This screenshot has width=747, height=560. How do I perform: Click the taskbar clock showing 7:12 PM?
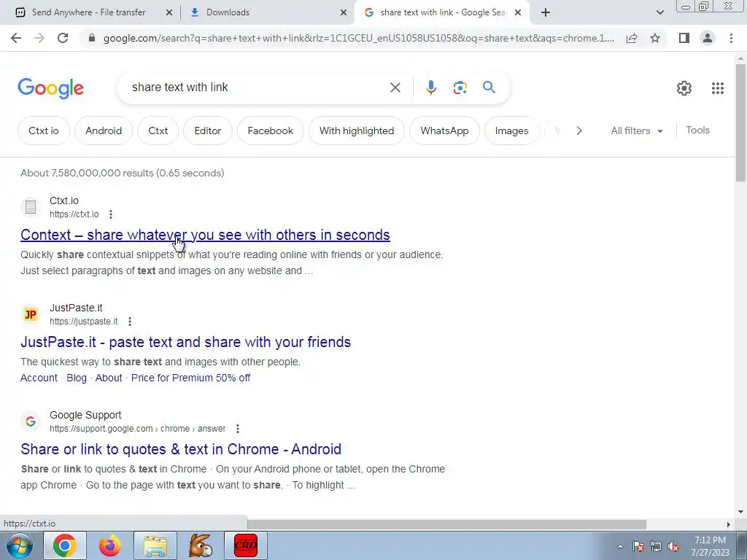[710, 546]
